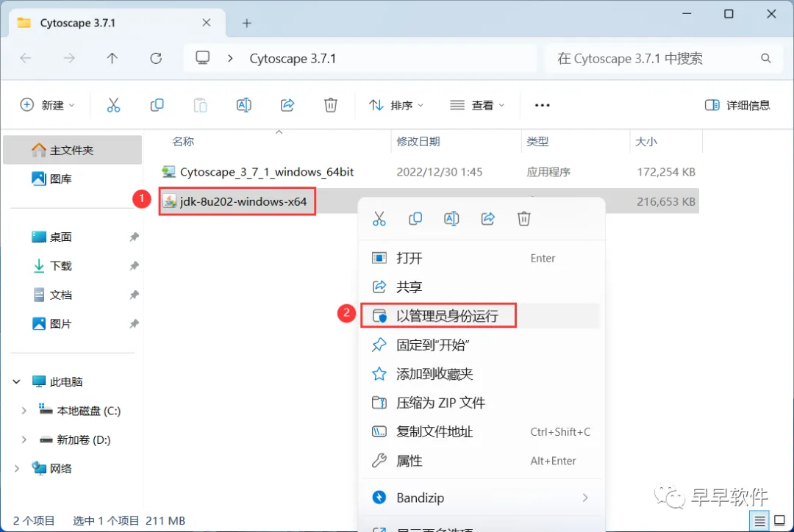Click the Copy icon in the toolbar
Screen dimensions: 794x532
pyautogui.click(x=157, y=105)
